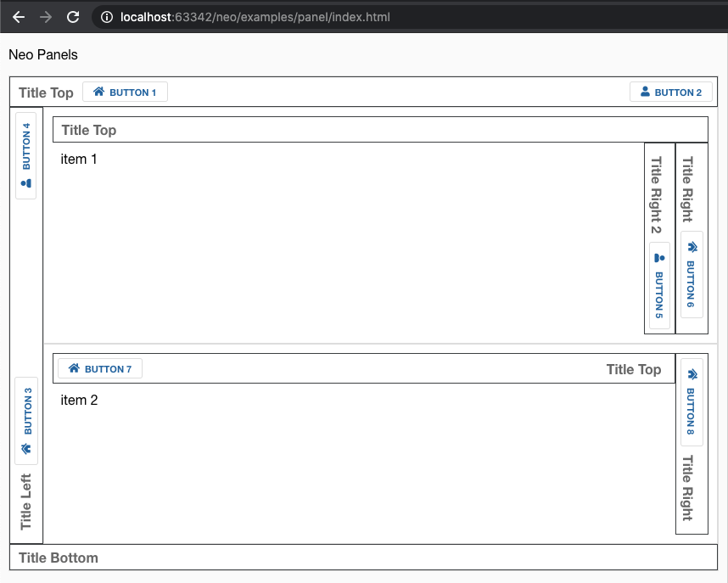
Task: Click Button 2 with user icon
Action: (671, 92)
